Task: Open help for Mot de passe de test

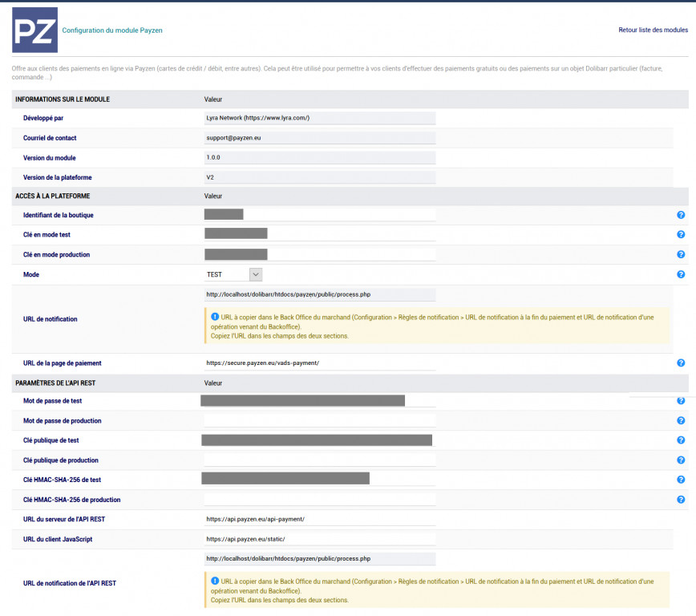Action: pos(681,400)
